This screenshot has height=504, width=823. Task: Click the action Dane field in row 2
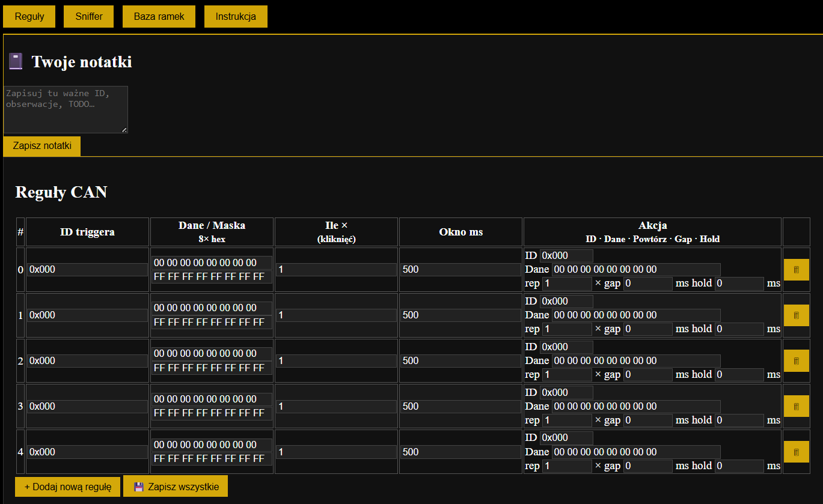(x=636, y=361)
